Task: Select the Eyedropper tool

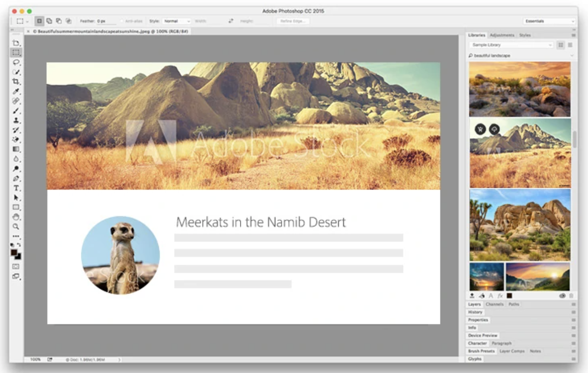Action: tap(16, 91)
